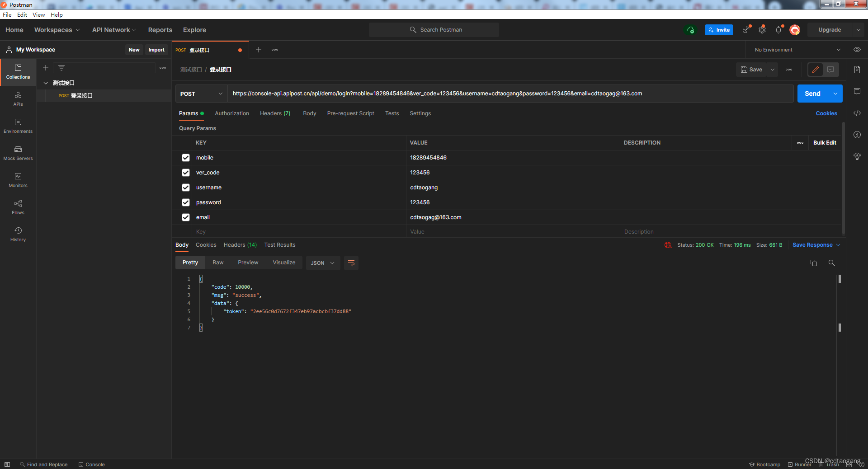The image size is (868, 469).
Task: Open the Monitors sidebar panel
Action: 18,180
